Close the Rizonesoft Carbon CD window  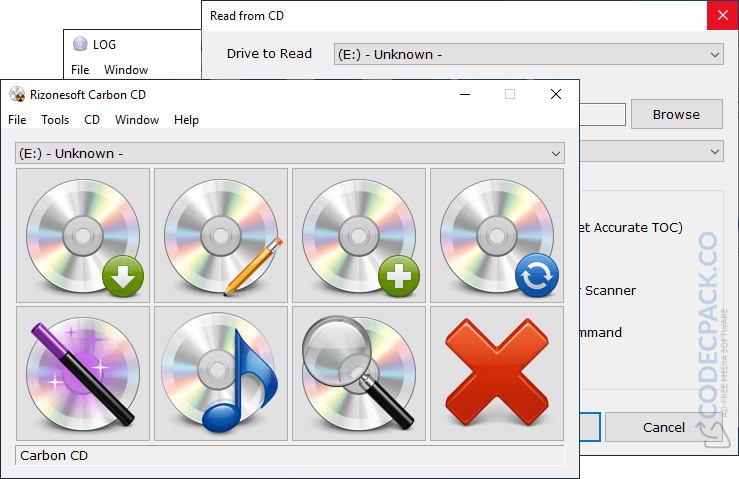[556, 94]
